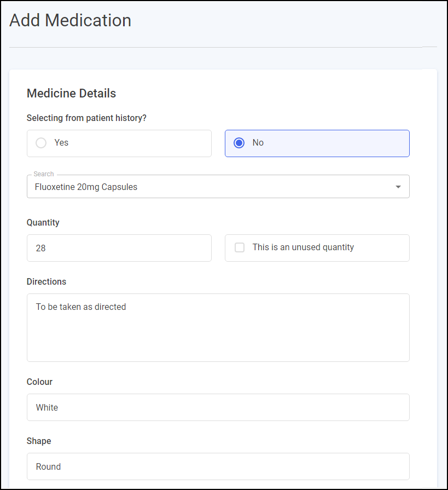Focus the Directions text area

pos(218,327)
